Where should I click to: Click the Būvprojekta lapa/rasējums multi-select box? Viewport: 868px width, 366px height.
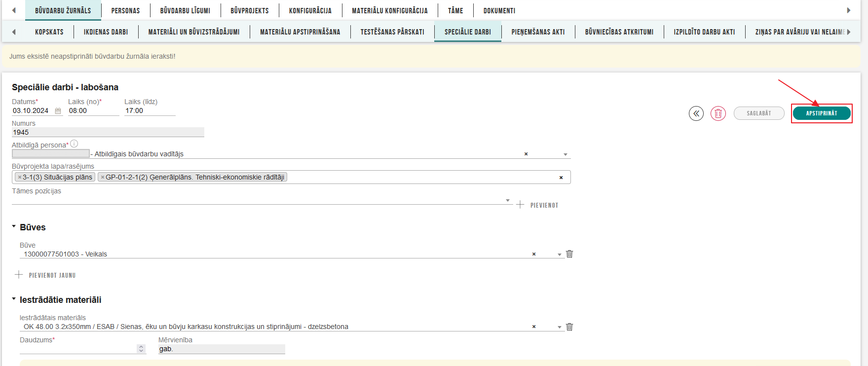point(291,177)
